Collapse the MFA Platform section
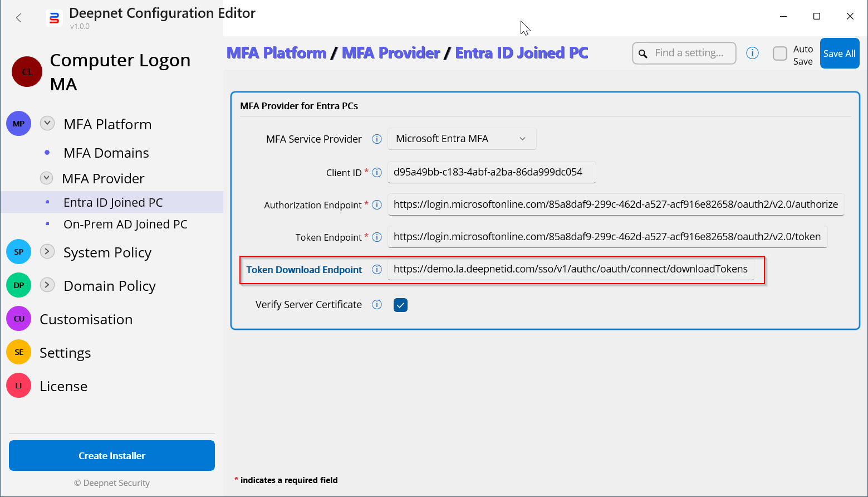The width and height of the screenshot is (868, 497). click(47, 124)
